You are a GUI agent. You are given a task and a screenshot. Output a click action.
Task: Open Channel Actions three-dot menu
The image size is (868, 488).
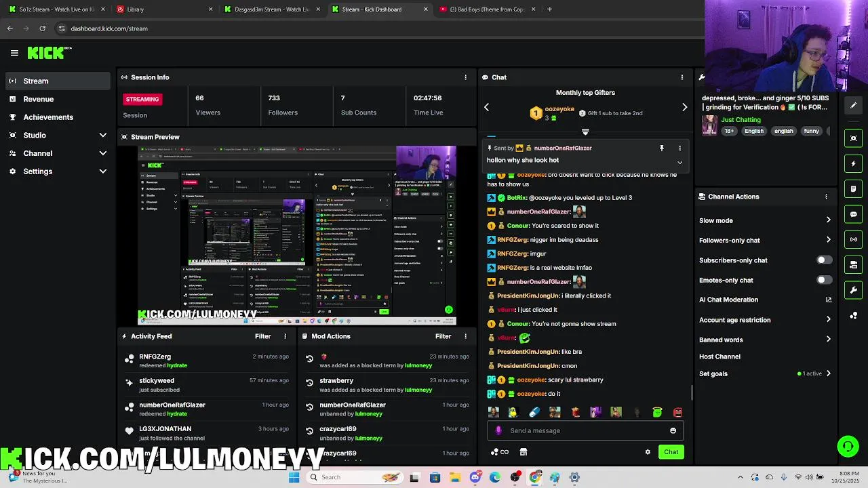(x=826, y=197)
